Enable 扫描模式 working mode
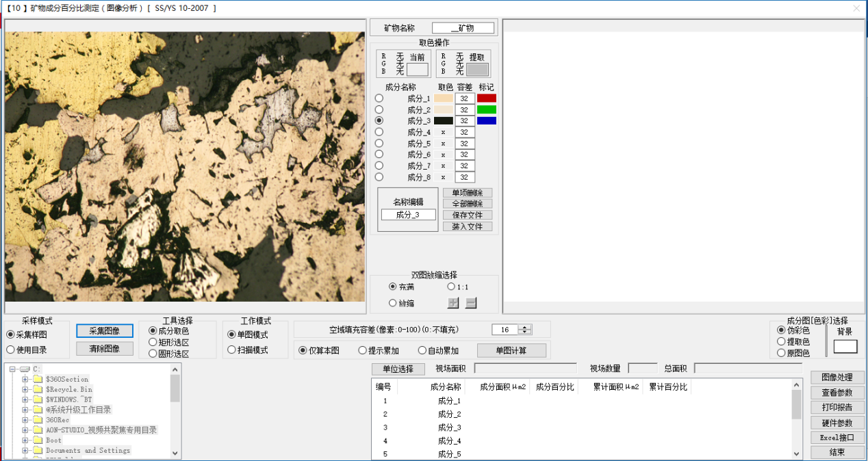Viewport: 868px width, 461px height. pos(232,350)
